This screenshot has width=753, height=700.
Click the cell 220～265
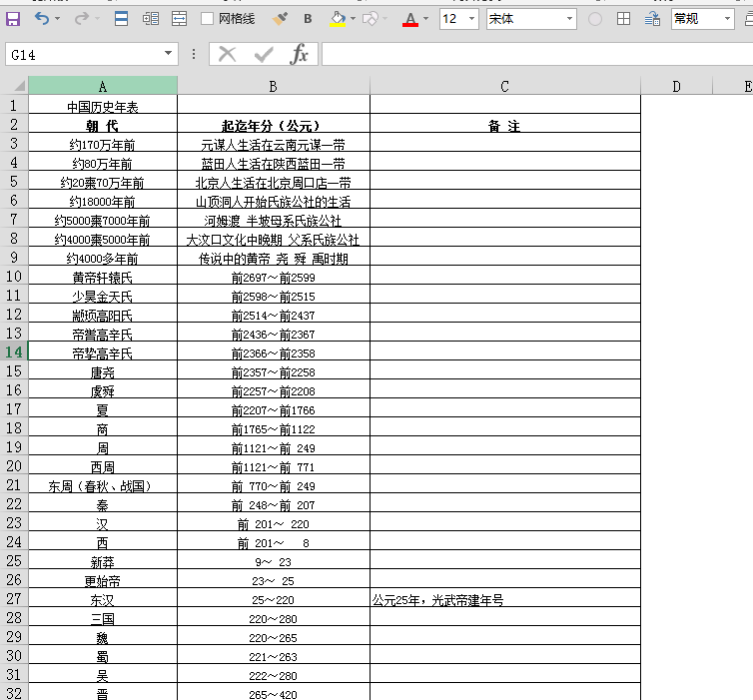(274, 636)
